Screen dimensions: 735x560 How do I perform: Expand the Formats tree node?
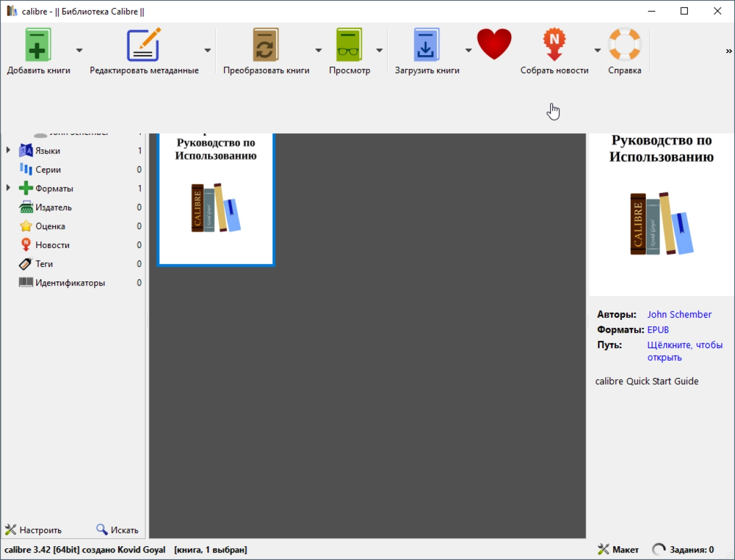(x=8, y=188)
